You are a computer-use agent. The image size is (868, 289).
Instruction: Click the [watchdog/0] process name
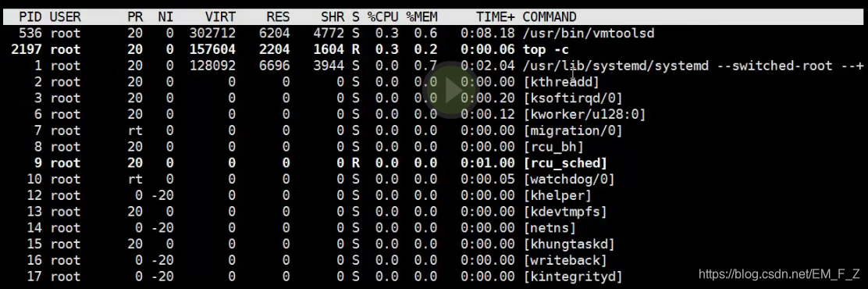[569, 180]
